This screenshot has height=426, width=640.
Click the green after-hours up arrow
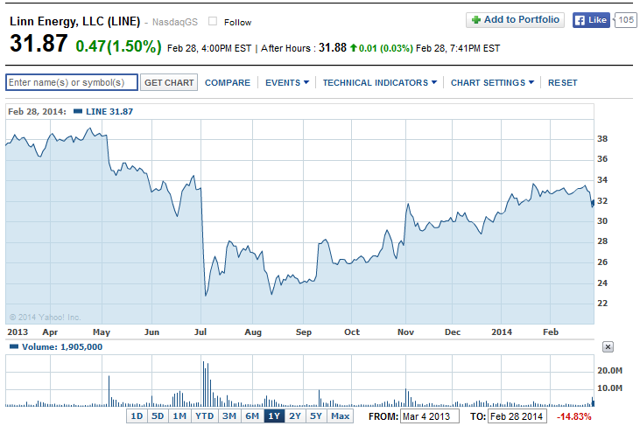point(353,48)
